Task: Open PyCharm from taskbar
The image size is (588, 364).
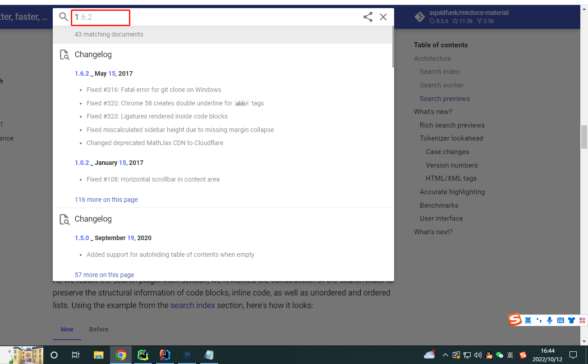Action: (142, 355)
